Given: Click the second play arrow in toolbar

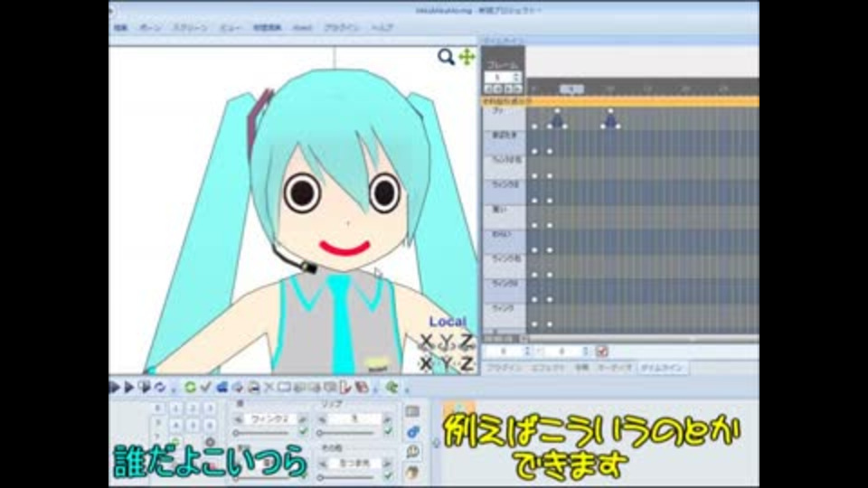Looking at the screenshot, I should click(129, 387).
